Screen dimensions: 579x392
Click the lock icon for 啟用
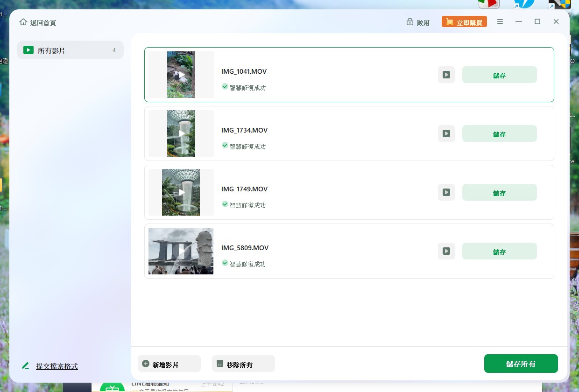410,22
